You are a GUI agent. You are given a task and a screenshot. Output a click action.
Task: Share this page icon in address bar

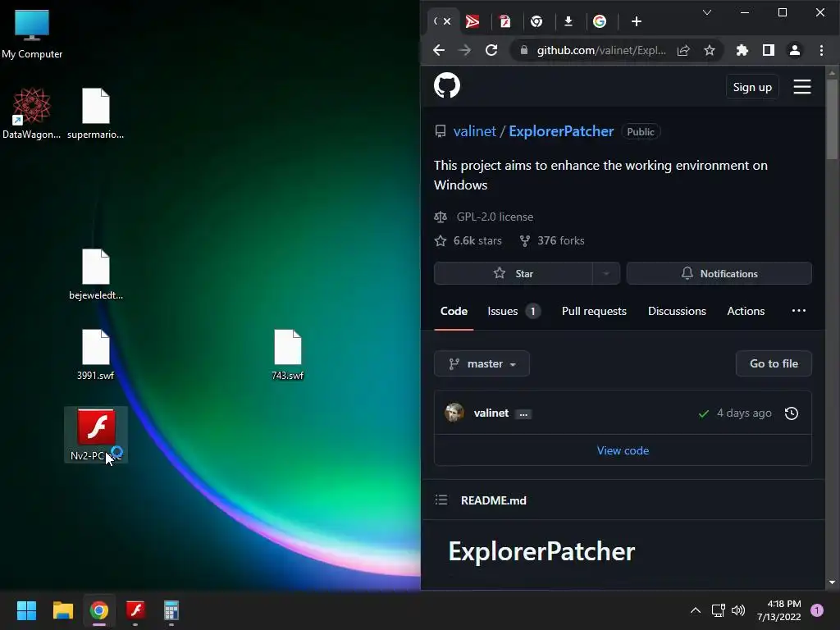coord(683,50)
